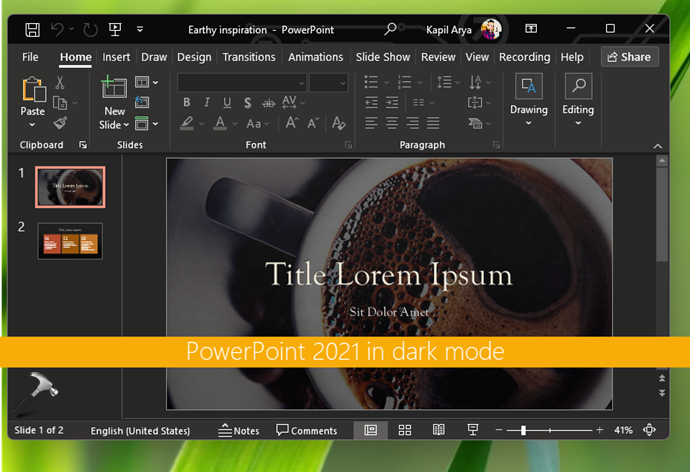This screenshot has width=690, height=472.
Task: Click the Format Painter brush icon
Action: [x=60, y=123]
